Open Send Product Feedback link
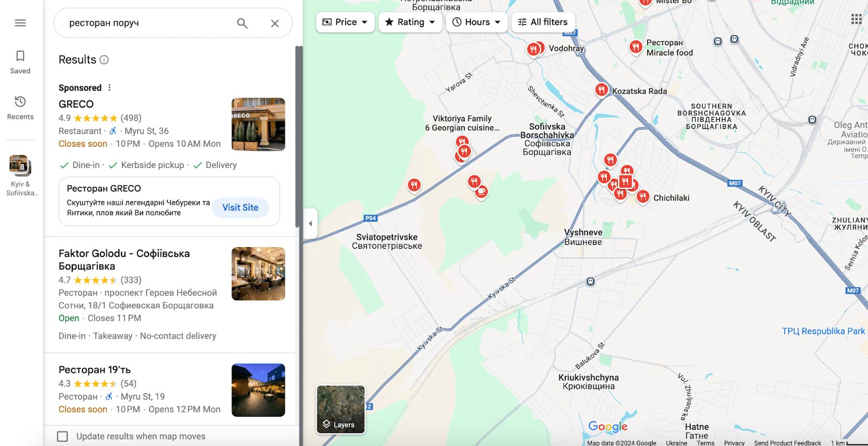 (x=788, y=443)
